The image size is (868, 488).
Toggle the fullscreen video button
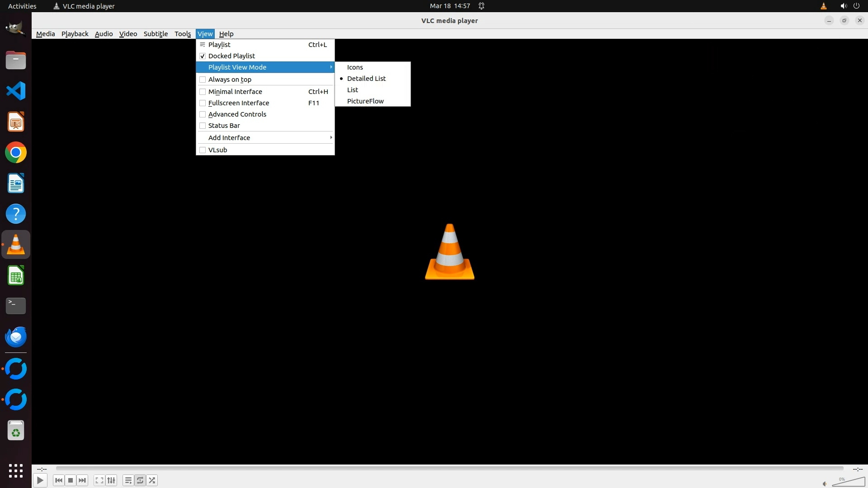point(99,480)
